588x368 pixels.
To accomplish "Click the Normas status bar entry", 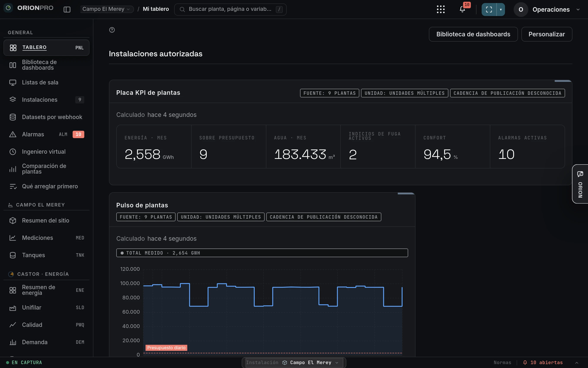I will pyautogui.click(x=502, y=363).
